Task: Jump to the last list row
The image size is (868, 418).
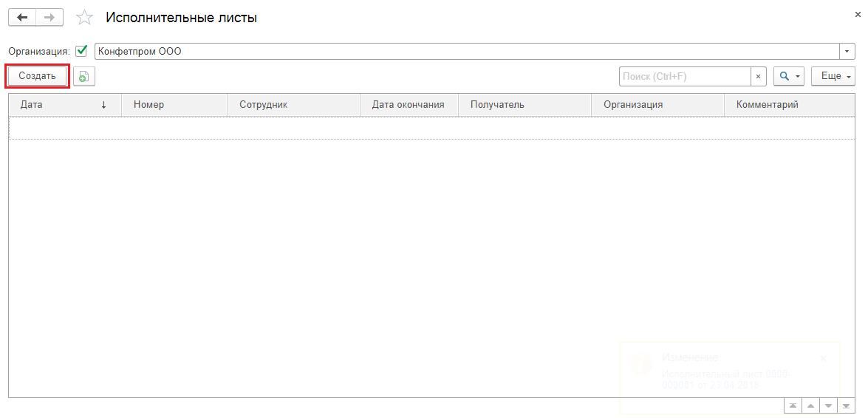Action: pyautogui.click(x=847, y=406)
